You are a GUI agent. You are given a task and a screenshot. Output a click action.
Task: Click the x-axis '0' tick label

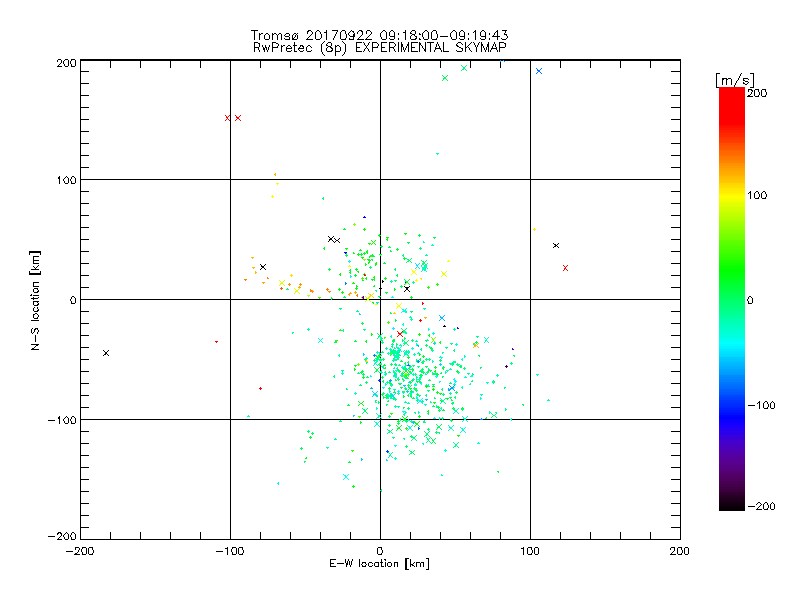tap(380, 551)
